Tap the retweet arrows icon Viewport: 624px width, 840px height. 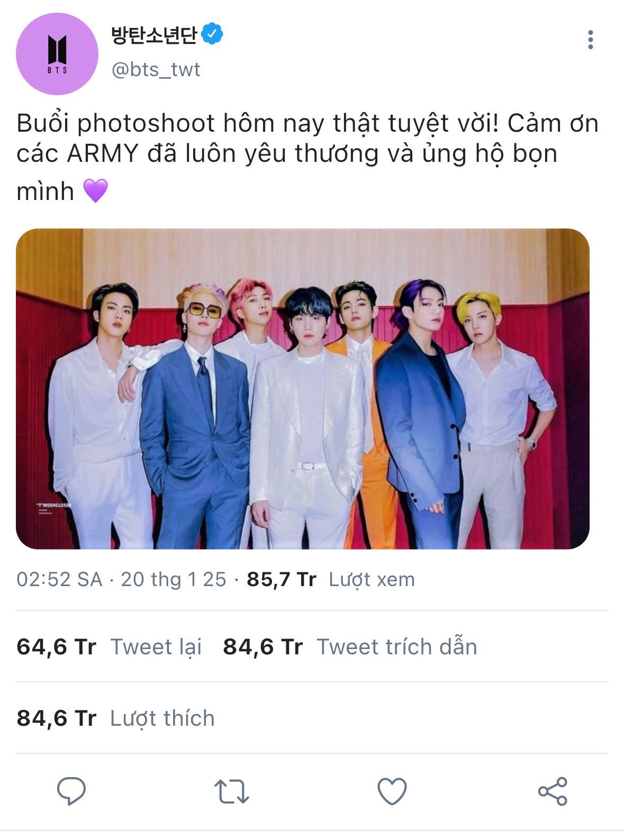coord(231,791)
